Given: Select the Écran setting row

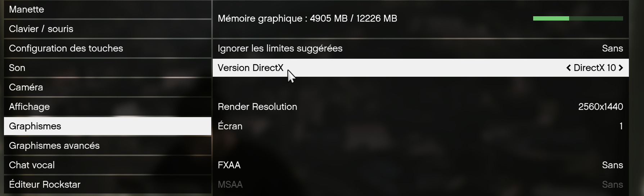Looking at the screenshot, I should pos(420,126).
